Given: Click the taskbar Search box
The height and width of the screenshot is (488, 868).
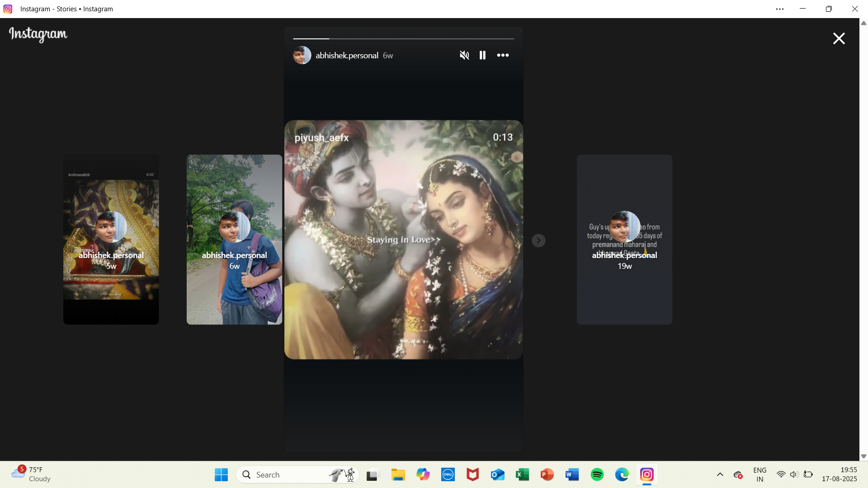Looking at the screenshot, I should coord(297,475).
